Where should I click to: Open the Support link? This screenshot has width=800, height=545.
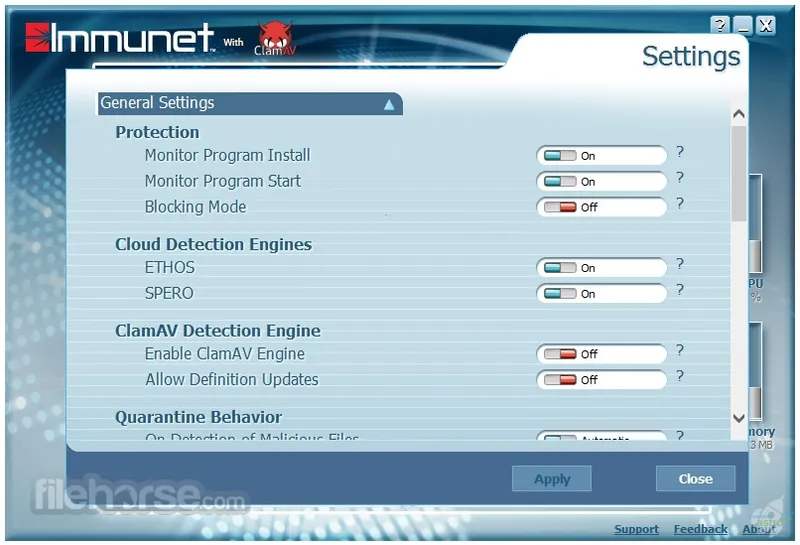click(x=636, y=530)
